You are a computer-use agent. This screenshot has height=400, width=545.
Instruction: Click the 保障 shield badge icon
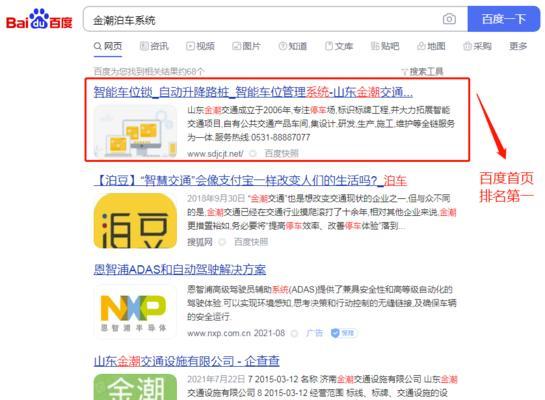[x=343, y=333]
